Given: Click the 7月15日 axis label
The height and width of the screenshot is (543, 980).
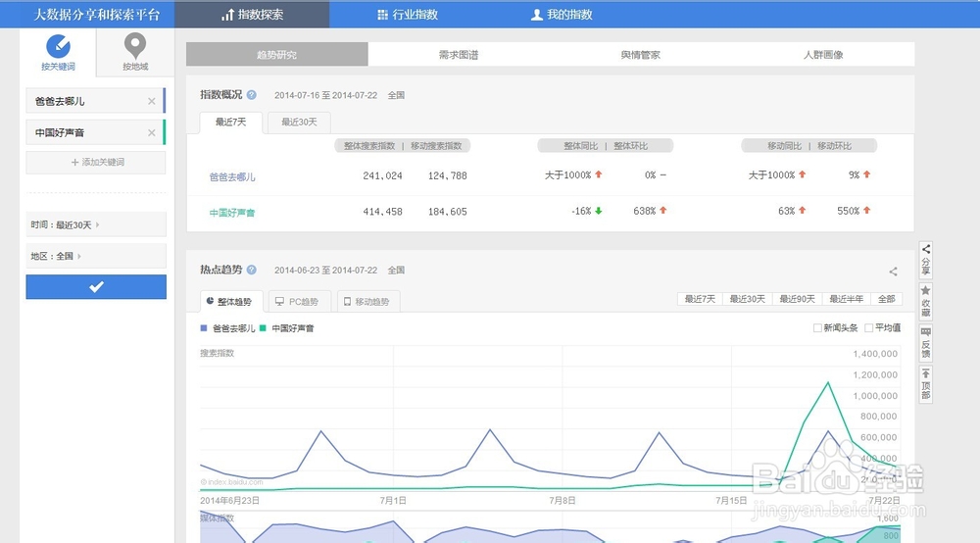Looking at the screenshot, I should (731, 501).
